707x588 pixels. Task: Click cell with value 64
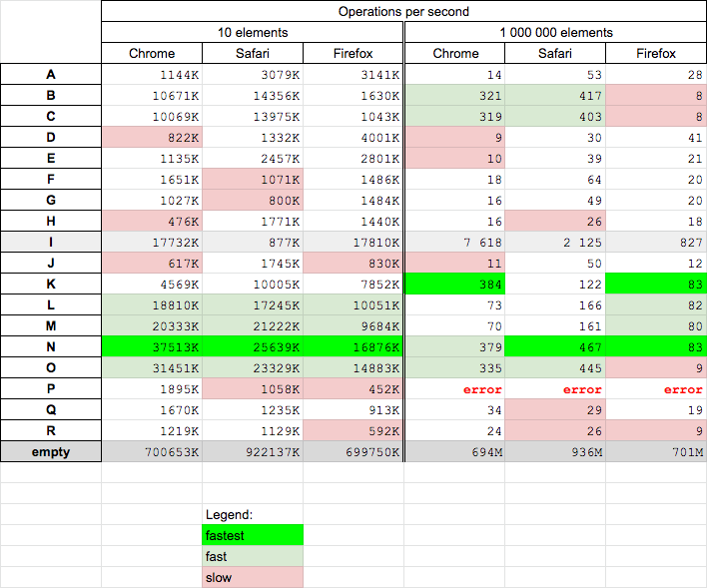[555, 179]
